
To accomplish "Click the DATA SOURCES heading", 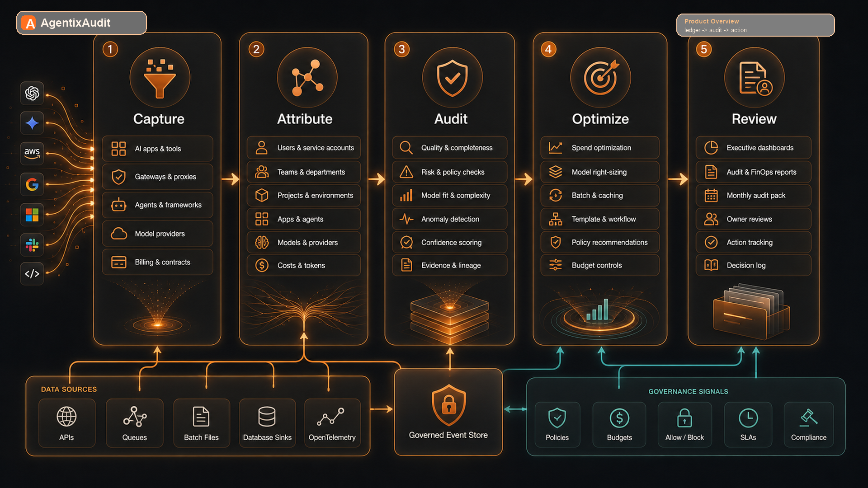I will [69, 389].
